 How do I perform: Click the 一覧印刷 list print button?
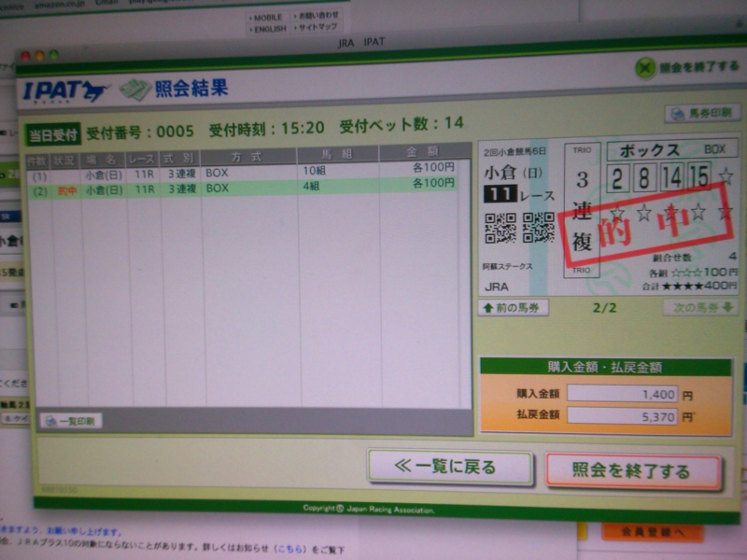[x=71, y=421]
